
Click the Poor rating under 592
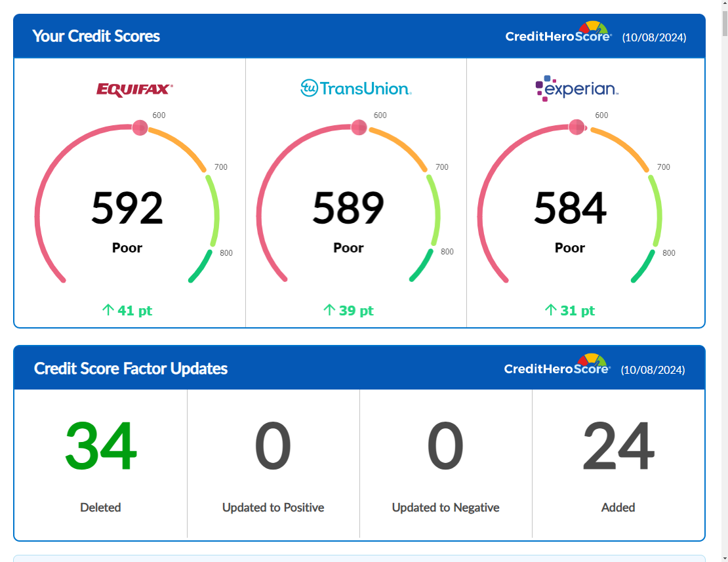pos(127,248)
